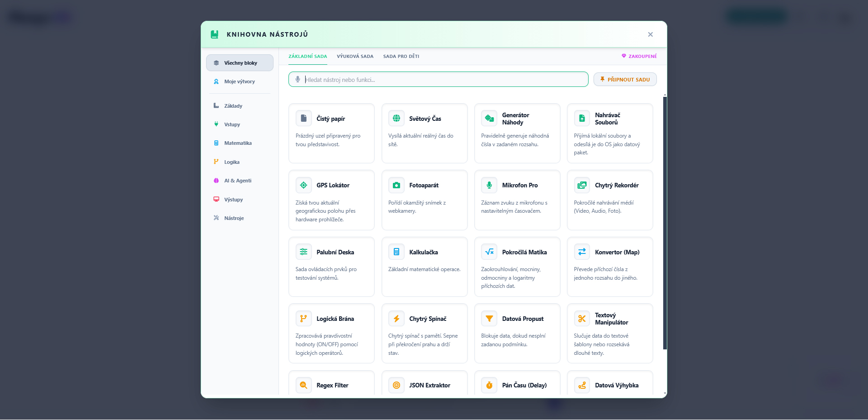
Task: Close the Knihovna nástrojů dialog
Action: pos(650,34)
